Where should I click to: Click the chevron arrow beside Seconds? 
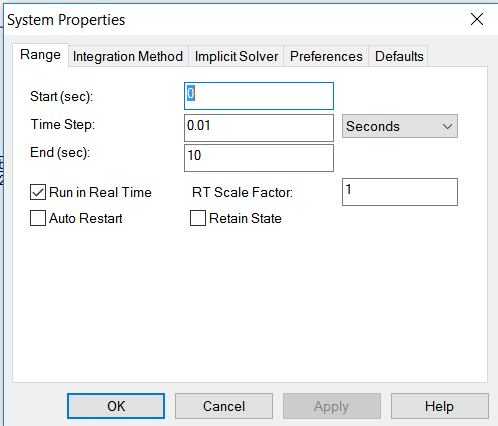pyautogui.click(x=447, y=127)
